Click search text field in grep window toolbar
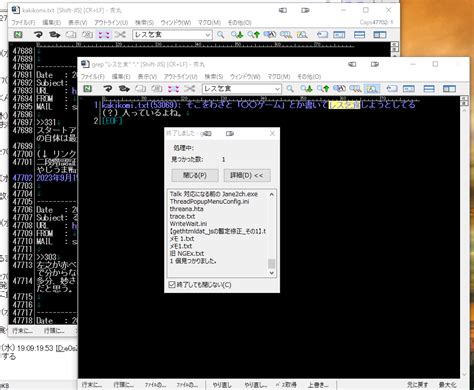 tap(238, 89)
